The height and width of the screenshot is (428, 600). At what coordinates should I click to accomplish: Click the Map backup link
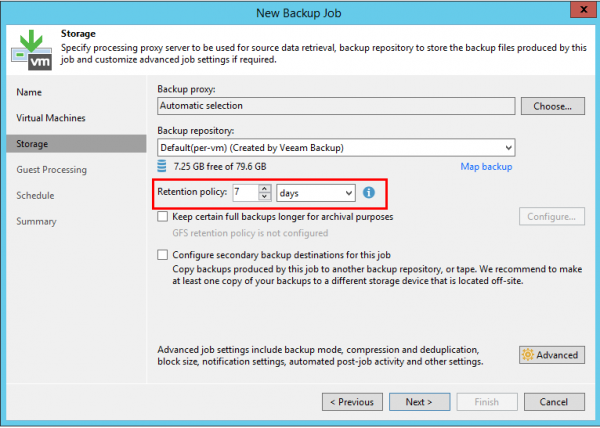486,166
